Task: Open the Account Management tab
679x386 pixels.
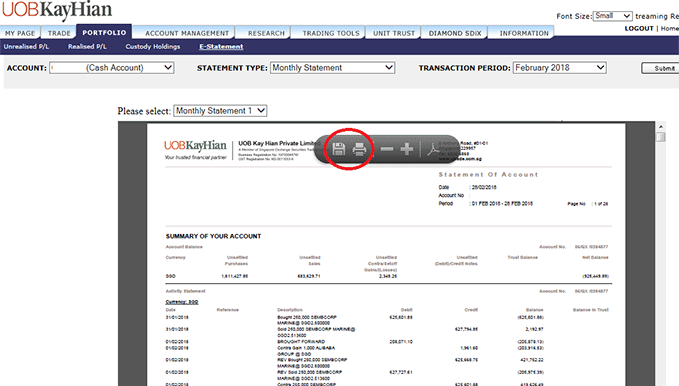Action: [x=187, y=33]
